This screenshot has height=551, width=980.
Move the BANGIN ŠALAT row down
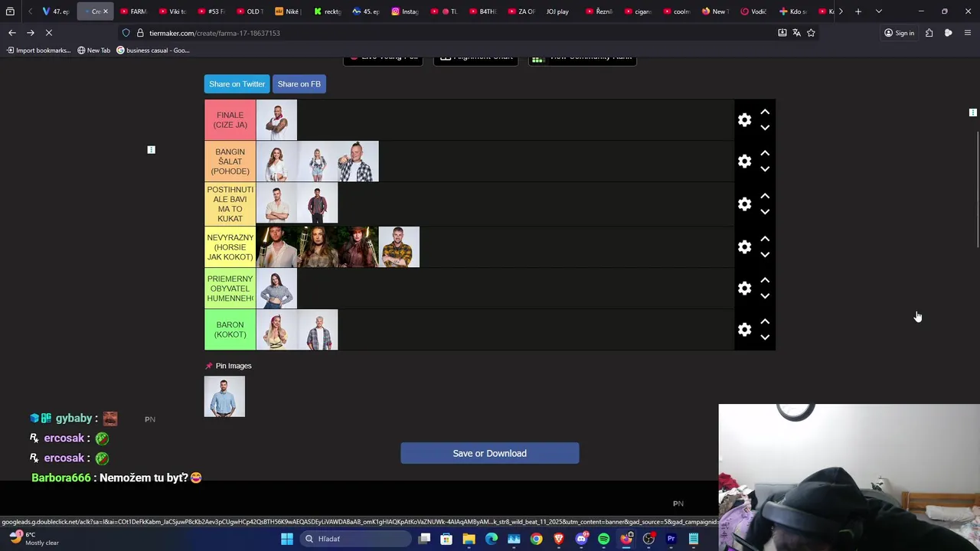pyautogui.click(x=765, y=169)
